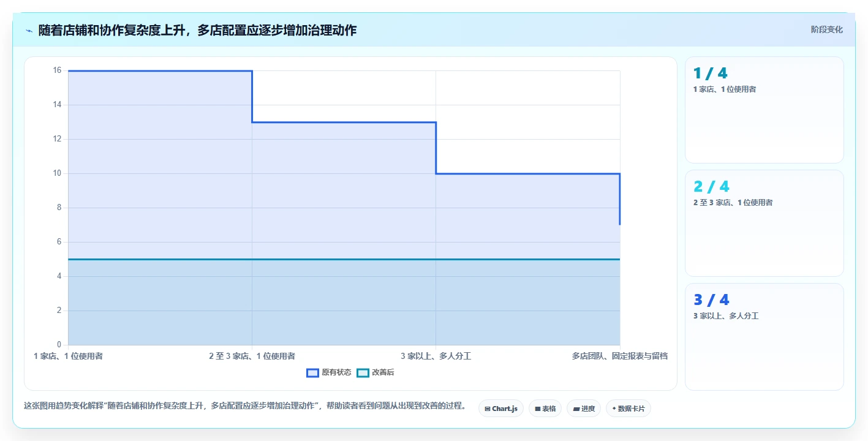The width and height of the screenshot is (868, 441).
Task: Click the footer description starting 这张图用趋势变化解释
Action: (x=245, y=405)
